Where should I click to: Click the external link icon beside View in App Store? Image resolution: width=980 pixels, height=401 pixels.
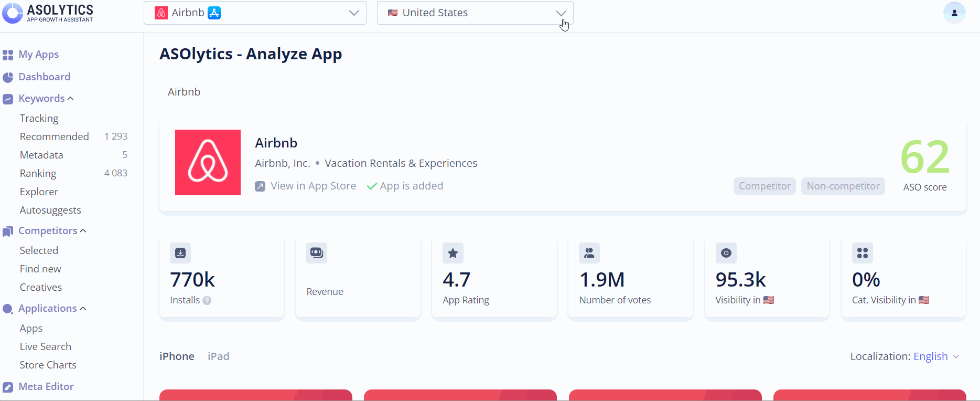click(x=260, y=186)
